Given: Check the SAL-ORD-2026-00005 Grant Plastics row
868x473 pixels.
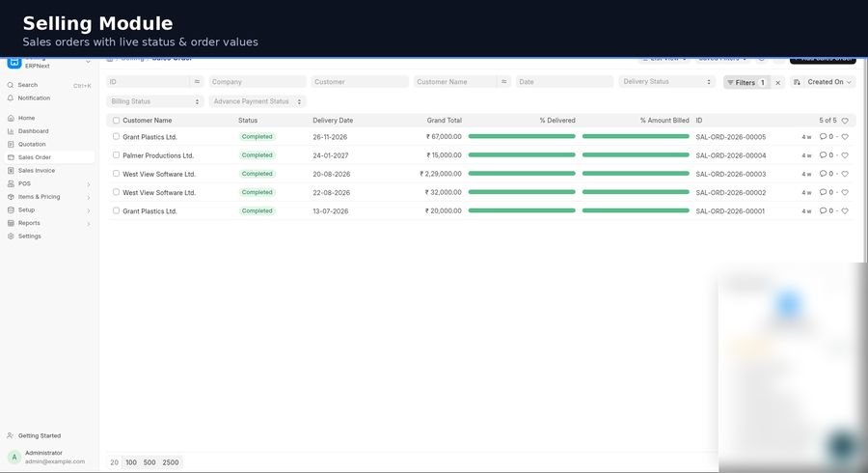Looking at the screenshot, I should click(x=116, y=136).
